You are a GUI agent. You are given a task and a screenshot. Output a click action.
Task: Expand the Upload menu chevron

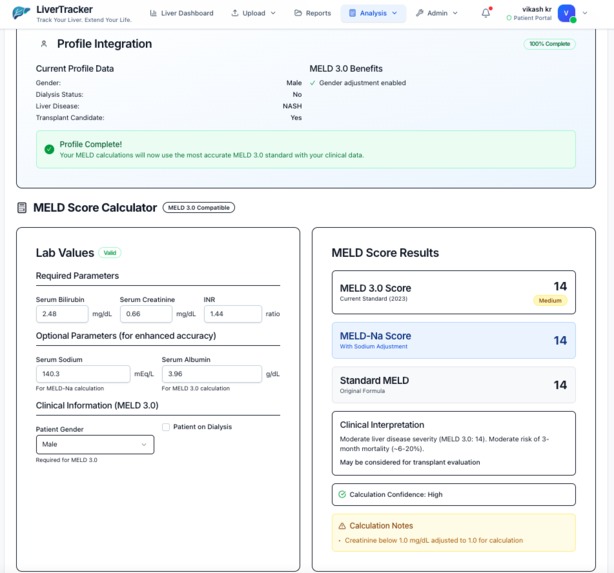point(273,13)
